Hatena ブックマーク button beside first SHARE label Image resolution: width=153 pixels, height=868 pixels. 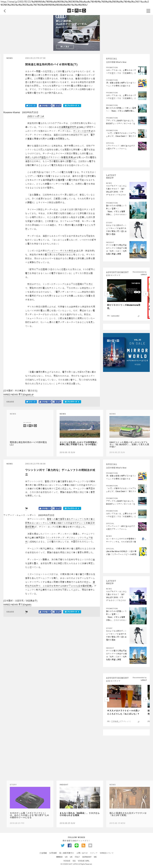(x=72, y=402)
